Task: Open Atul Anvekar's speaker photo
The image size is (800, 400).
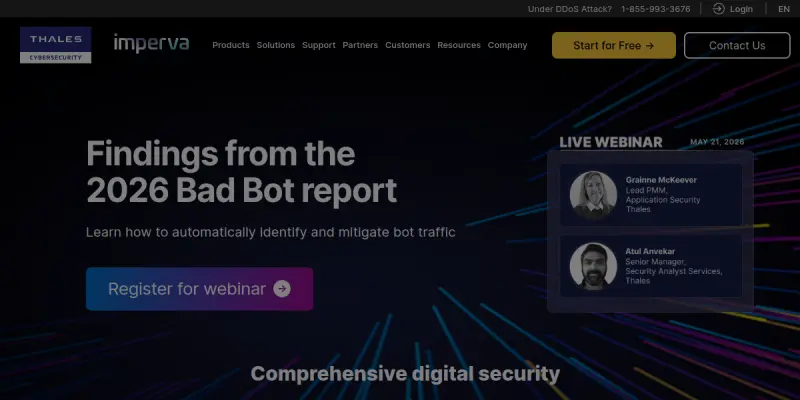Action: click(593, 266)
